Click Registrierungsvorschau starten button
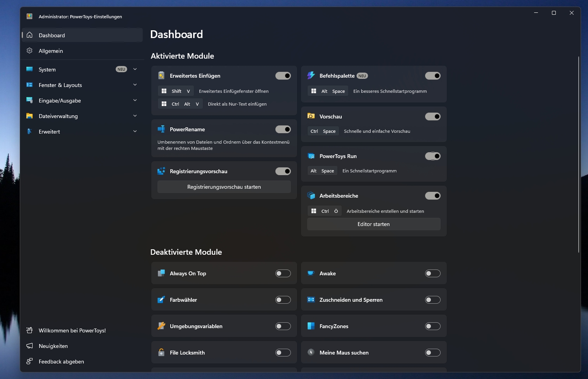 [x=224, y=187]
